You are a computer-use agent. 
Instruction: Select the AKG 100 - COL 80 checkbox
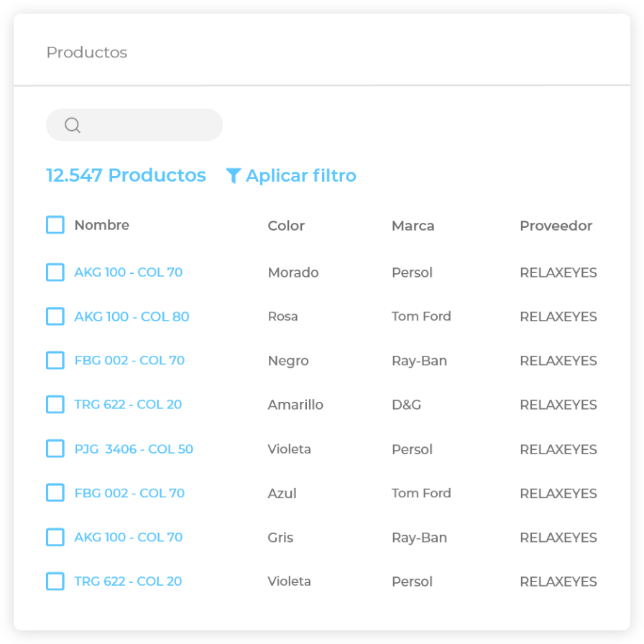[55, 316]
